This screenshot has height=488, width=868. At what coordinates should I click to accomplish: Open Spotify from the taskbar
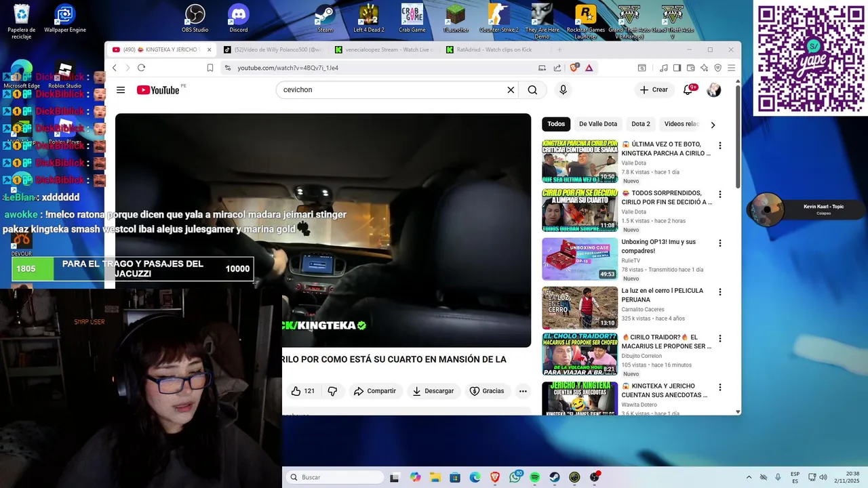[x=534, y=477]
